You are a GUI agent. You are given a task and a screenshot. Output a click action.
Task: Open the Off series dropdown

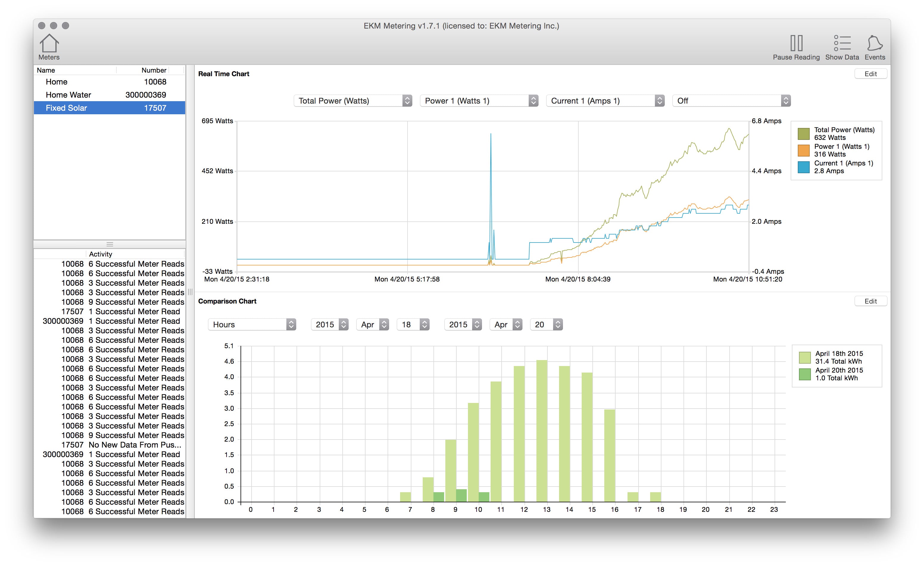click(x=731, y=101)
